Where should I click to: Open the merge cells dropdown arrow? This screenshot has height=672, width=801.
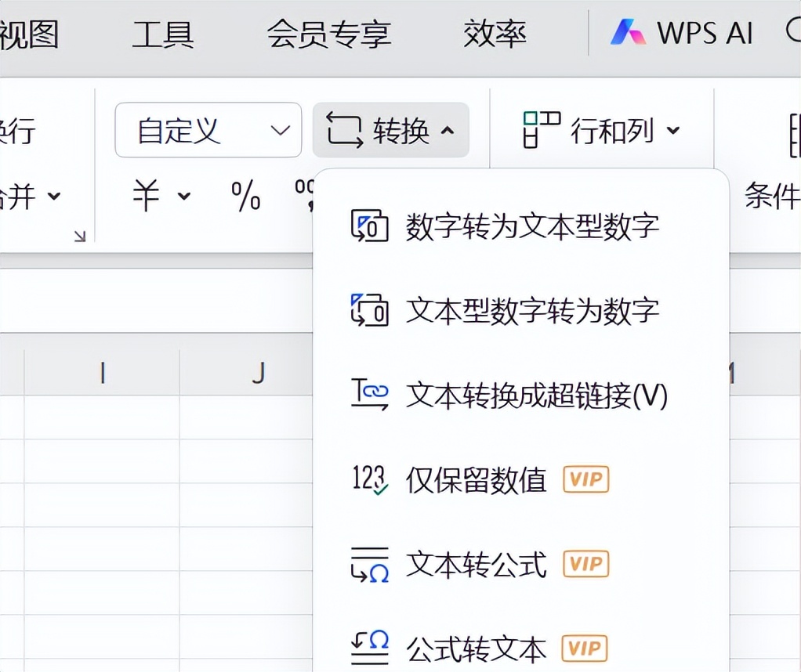[54, 196]
